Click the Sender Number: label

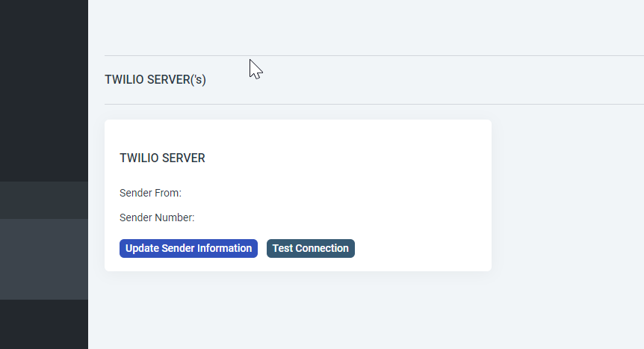(157, 217)
